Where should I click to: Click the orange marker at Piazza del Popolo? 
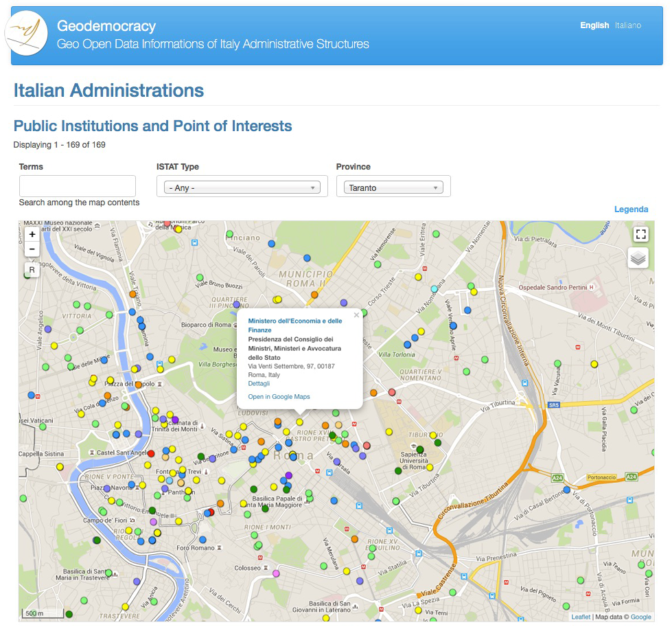[x=139, y=385]
